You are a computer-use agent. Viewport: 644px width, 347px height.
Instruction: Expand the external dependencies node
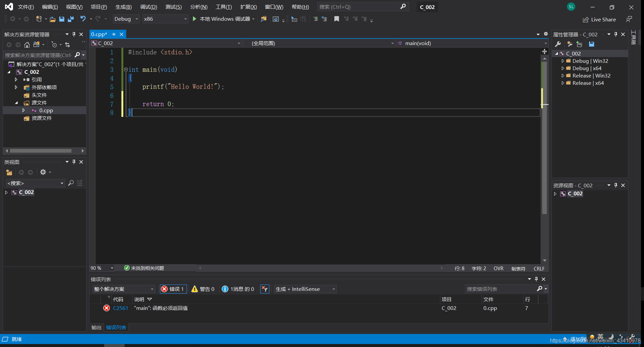[16, 88]
